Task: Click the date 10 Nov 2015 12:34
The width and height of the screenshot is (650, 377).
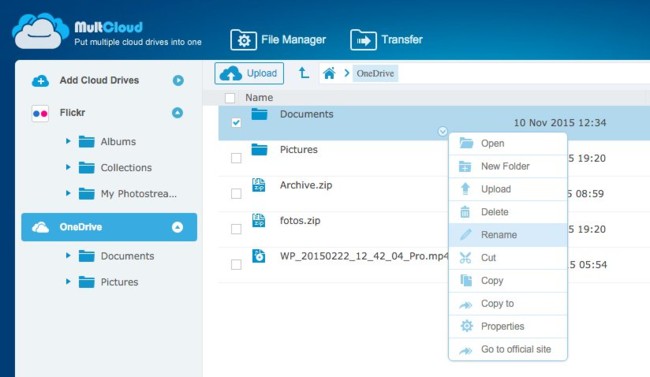Action: pos(560,123)
